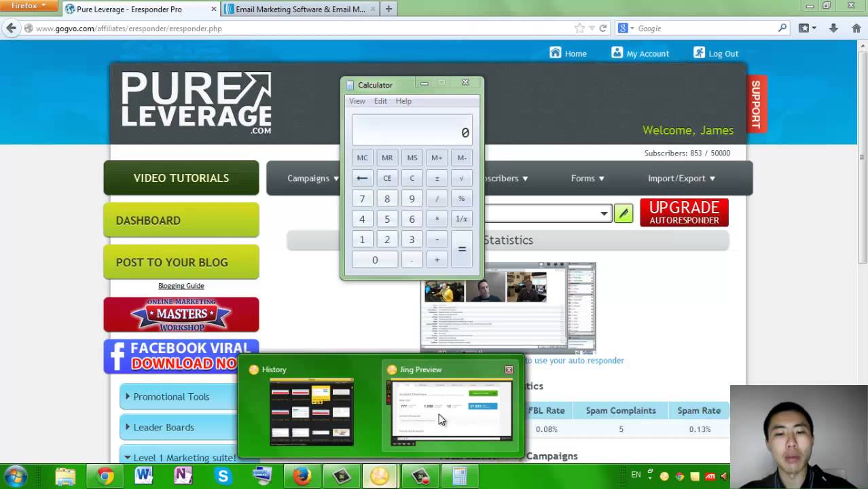
Task: Reload the page with the refresh icon
Action: tap(602, 29)
